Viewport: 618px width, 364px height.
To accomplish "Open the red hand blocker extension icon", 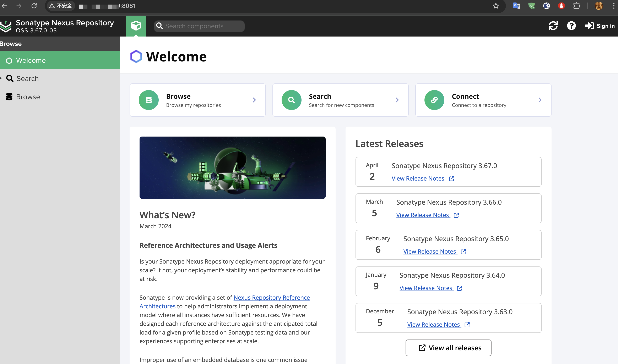I will pos(561,6).
